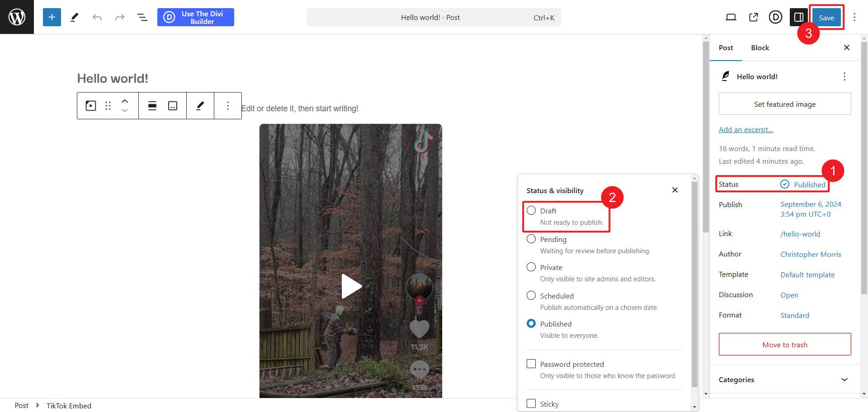Save the post
This screenshot has height=412, width=868.
pyautogui.click(x=826, y=18)
